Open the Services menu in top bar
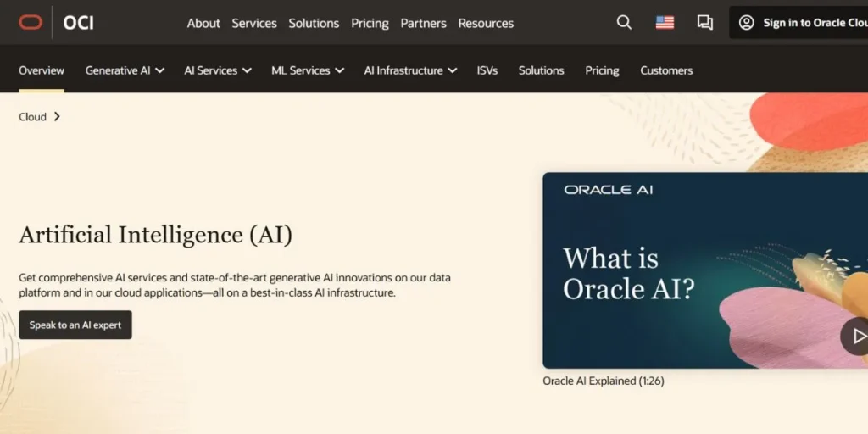Screen dimensions: 868x434 pos(254,23)
